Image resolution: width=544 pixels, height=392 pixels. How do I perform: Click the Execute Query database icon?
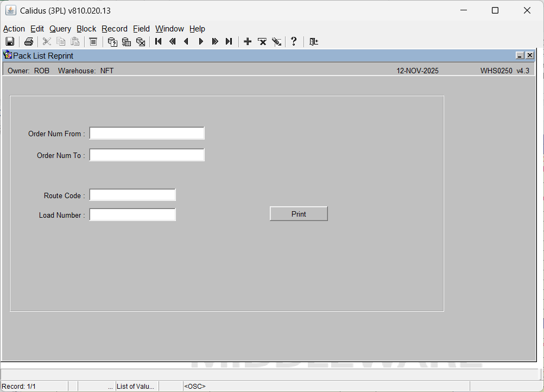coord(126,42)
